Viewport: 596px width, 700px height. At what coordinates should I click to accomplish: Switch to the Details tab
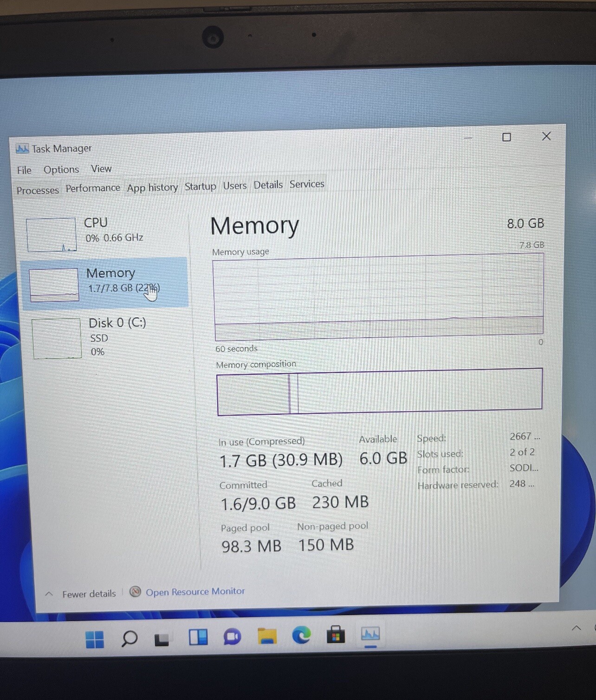[x=268, y=185]
